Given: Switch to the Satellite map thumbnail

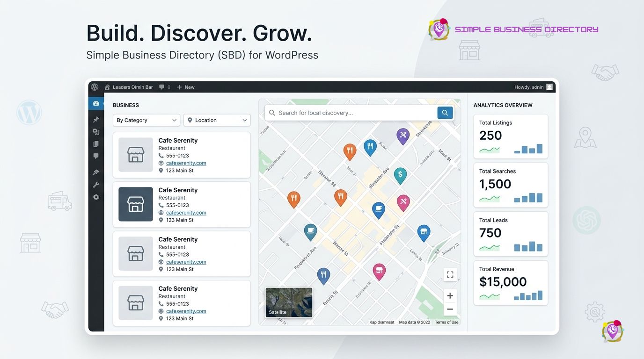Looking at the screenshot, I should [289, 302].
